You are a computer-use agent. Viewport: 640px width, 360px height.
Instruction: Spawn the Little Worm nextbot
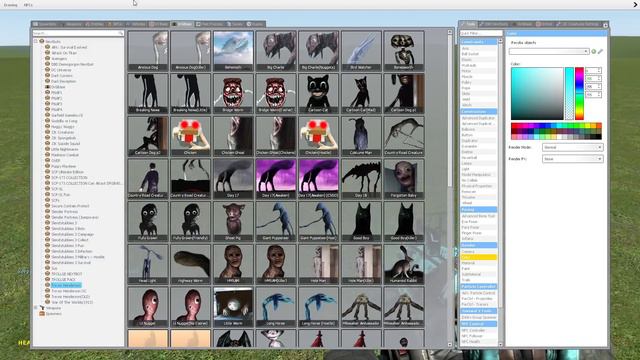233,307
